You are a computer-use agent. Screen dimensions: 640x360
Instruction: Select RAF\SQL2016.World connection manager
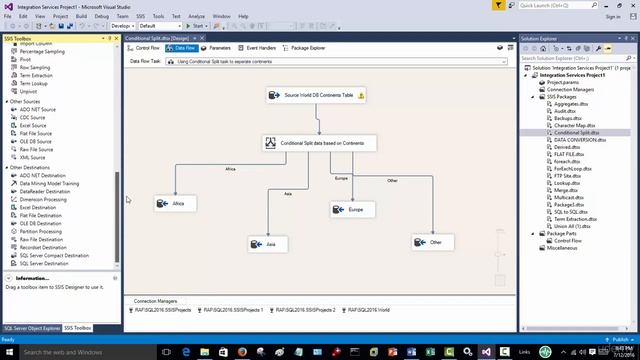(x=366, y=310)
